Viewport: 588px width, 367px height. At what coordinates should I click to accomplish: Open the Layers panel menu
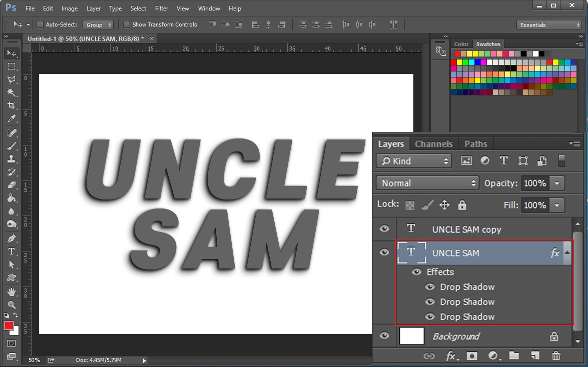click(575, 143)
